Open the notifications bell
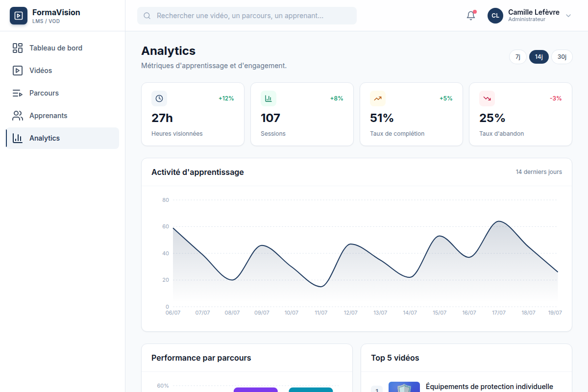 coord(471,16)
